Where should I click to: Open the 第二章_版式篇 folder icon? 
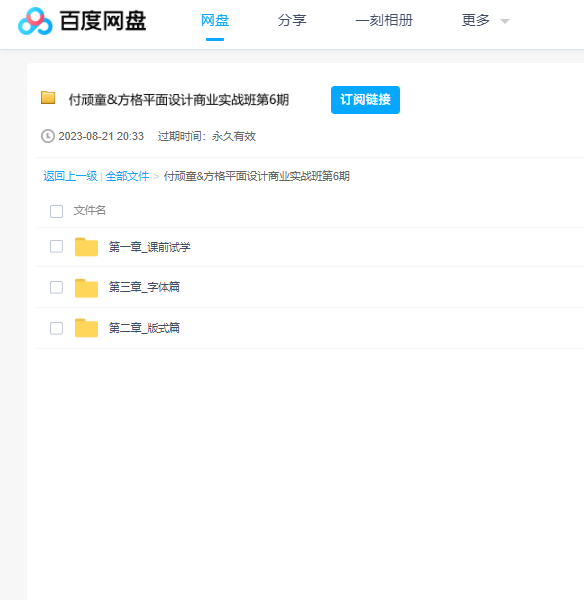[86, 328]
